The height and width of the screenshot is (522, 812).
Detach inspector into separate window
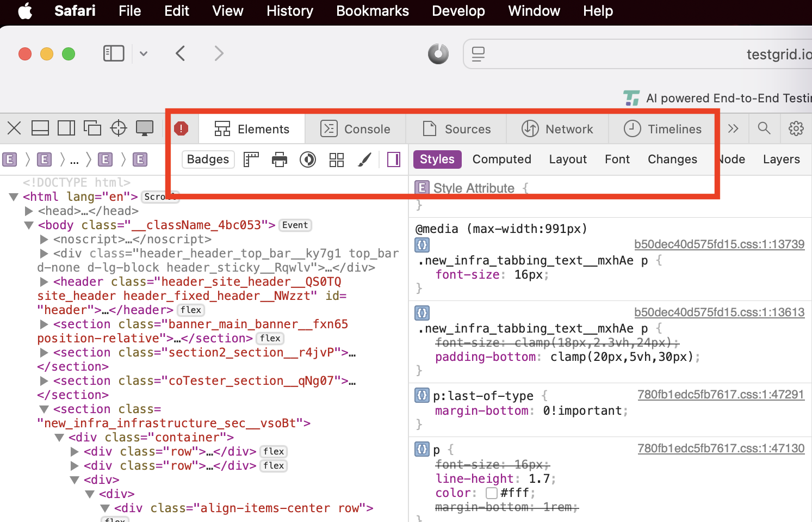point(92,128)
